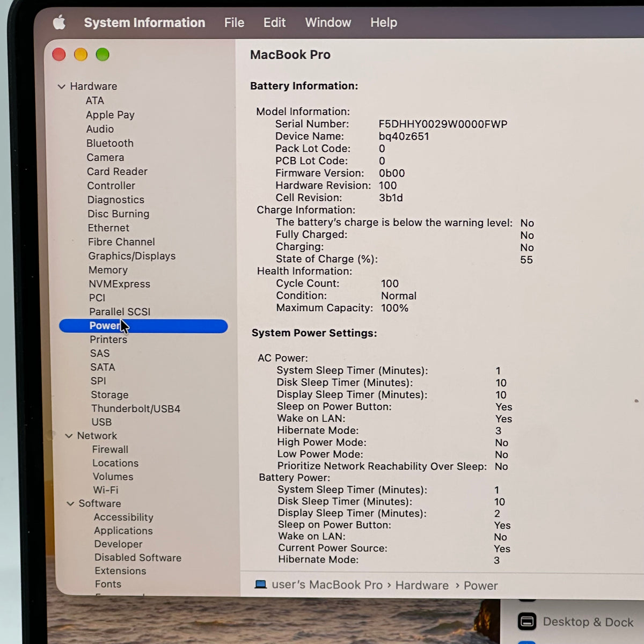Image resolution: width=644 pixels, height=644 pixels.
Task: Select Memory in the sidebar
Action: (108, 270)
